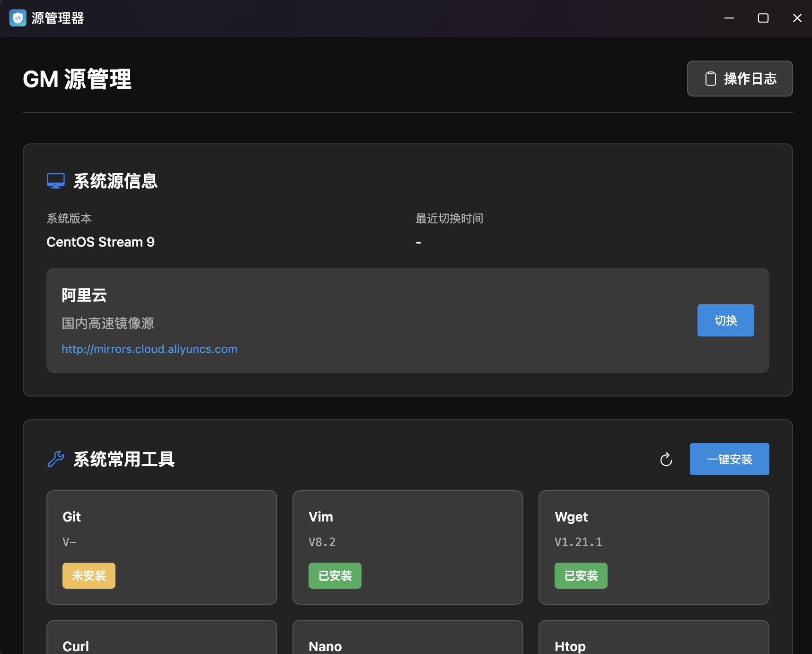The height and width of the screenshot is (654, 812).
Task: Click the 已安装 badge on Wget
Action: pyautogui.click(x=581, y=575)
